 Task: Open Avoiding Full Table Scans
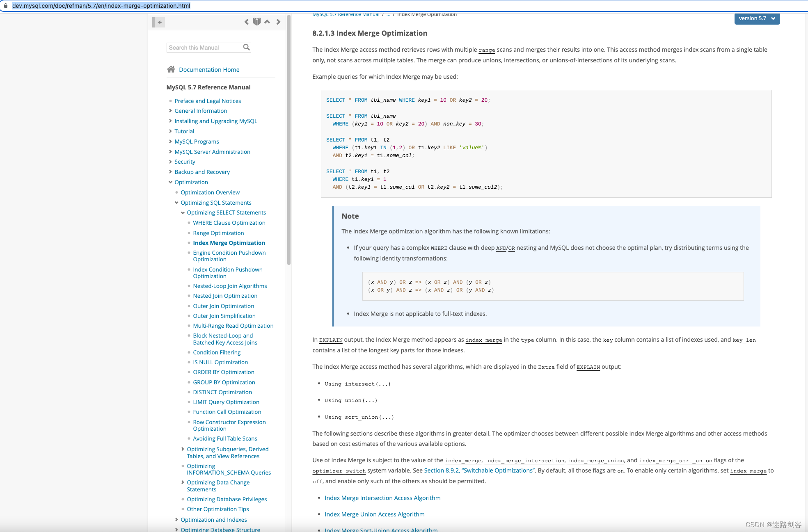225,438
